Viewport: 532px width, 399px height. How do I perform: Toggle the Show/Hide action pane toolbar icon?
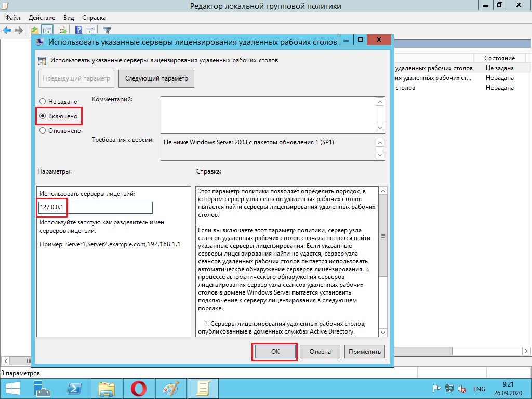click(90, 30)
